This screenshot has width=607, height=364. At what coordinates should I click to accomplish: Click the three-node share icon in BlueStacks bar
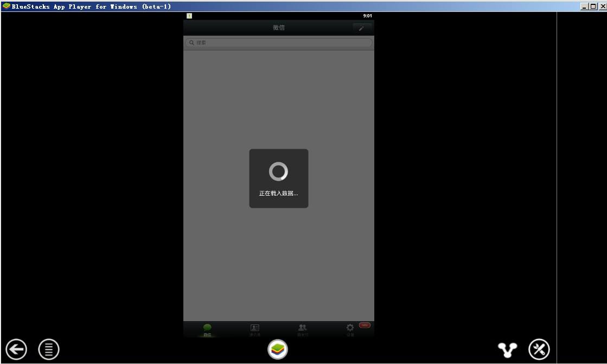[507, 350]
